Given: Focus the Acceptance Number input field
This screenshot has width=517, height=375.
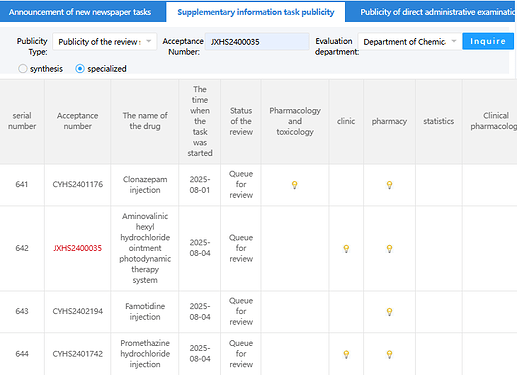Looking at the screenshot, I should click(x=257, y=42).
